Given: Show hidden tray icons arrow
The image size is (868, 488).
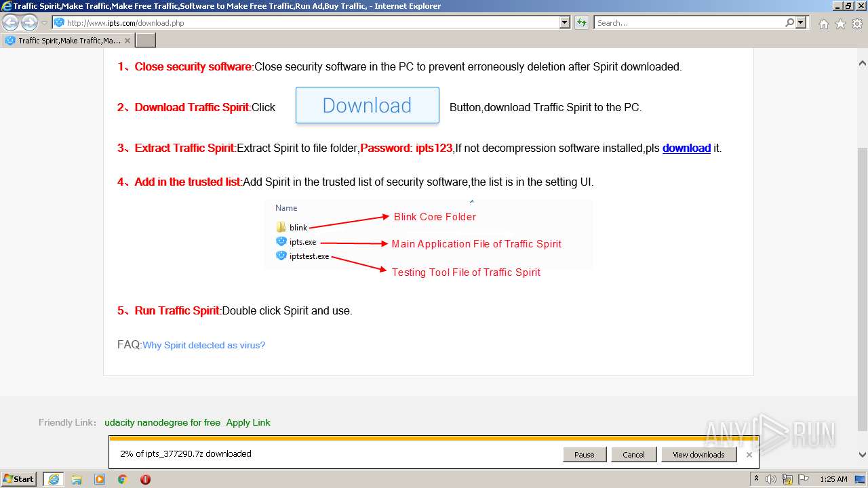Looking at the screenshot, I should pyautogui.click(x=756, y=479).
